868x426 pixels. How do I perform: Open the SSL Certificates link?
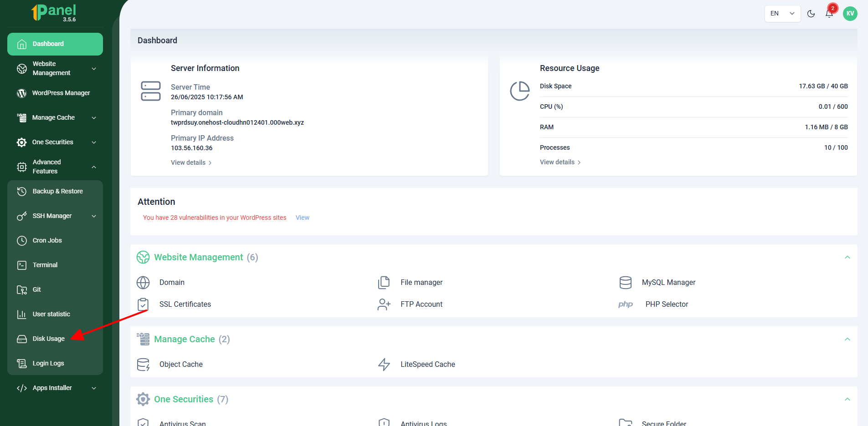point(185,304)
